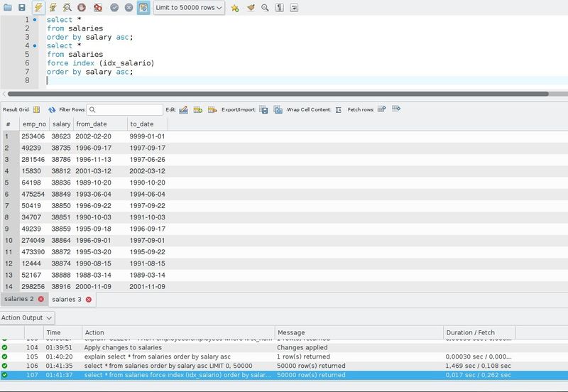Toggle word wrapping in the editor
This screenshot has height=392, width=568.
pyautogui.click(x=294, y=7)
